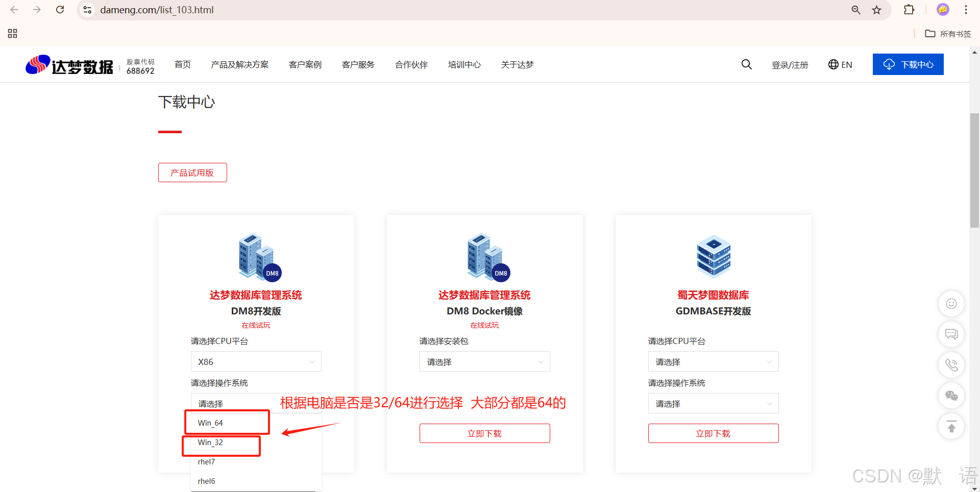Select the 产品试用版 tab button

pos(192,173)
